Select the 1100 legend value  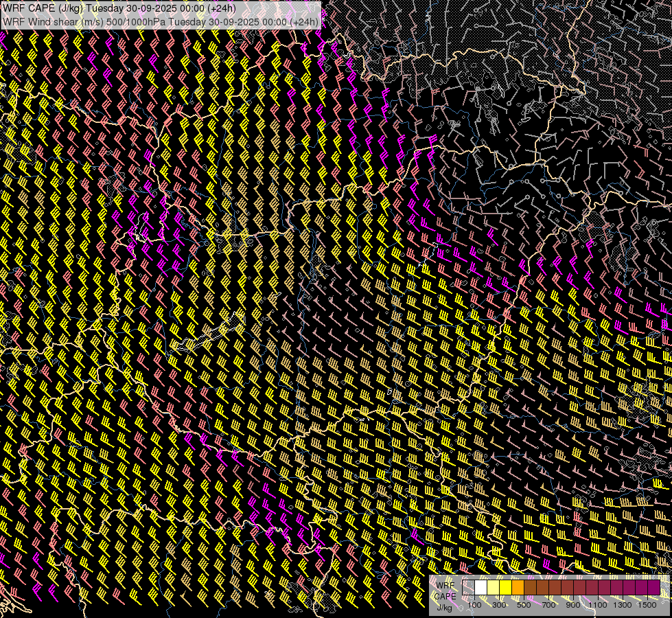click(x=598, y=605)
